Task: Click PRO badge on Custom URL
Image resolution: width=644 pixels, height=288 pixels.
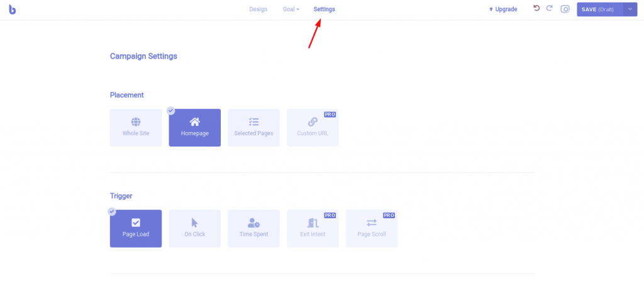Action: tap(330, 114)
